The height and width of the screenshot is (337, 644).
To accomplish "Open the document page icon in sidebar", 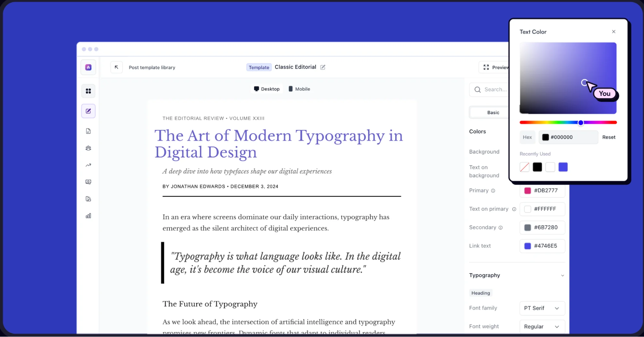I will 88,131.
